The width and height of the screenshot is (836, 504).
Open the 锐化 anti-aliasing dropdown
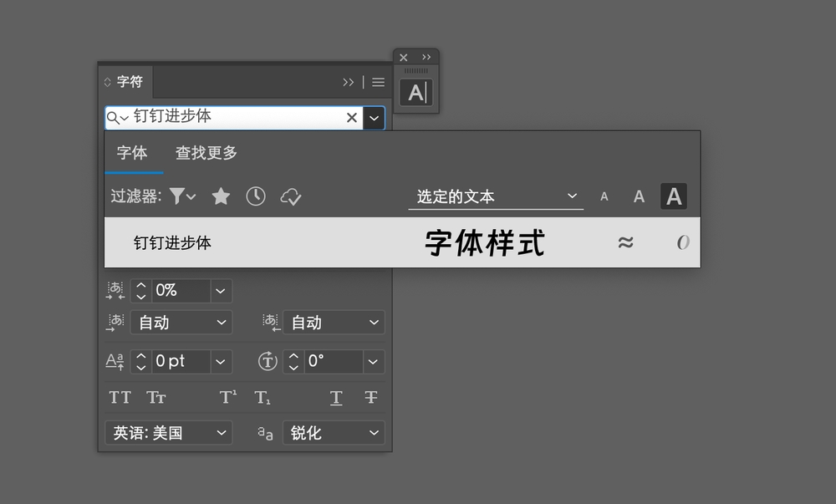pos(333,433)
